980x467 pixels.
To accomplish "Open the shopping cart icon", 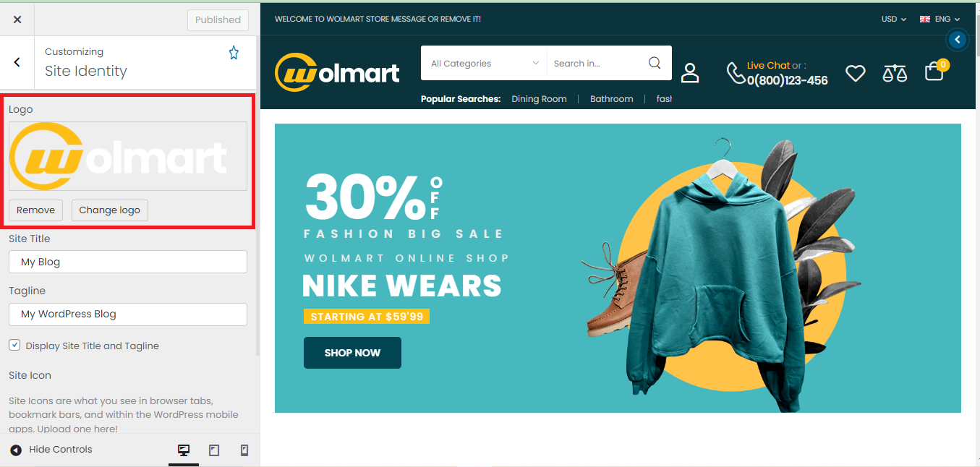I will coord(935,71).
